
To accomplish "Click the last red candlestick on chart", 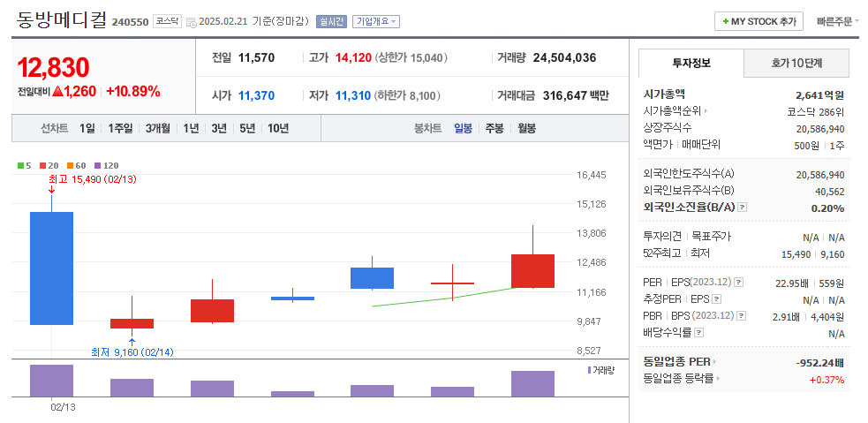I will (532, 271).
